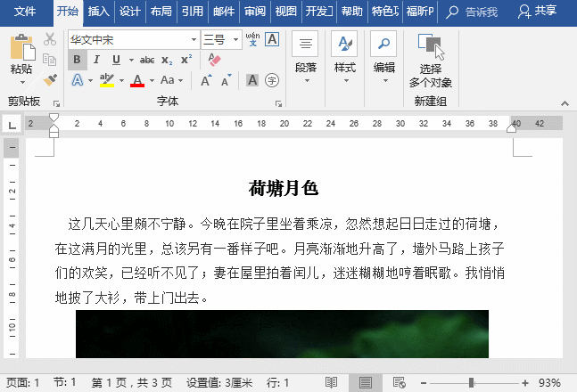Click the 告诉我 search box
The width and height of the screenshot is (577, 392).
(472, 12)
